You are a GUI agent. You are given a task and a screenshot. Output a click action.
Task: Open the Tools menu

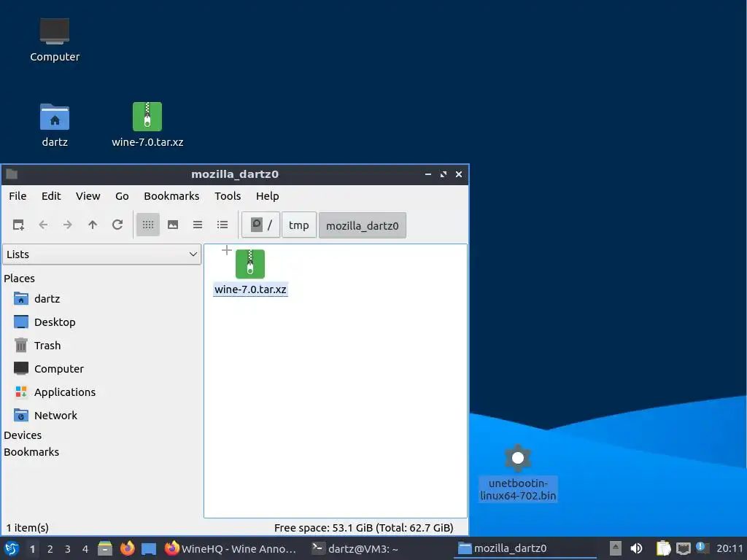click(x=228, y=196)
